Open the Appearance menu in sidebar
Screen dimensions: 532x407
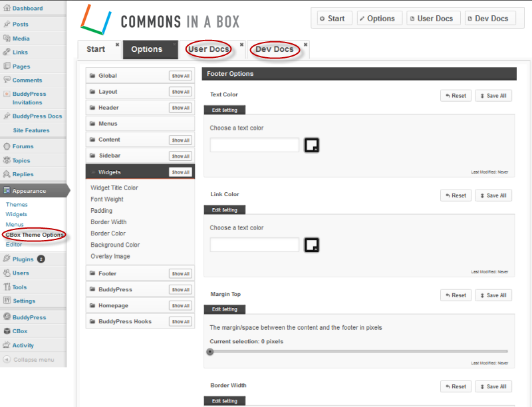pos(33,191)
